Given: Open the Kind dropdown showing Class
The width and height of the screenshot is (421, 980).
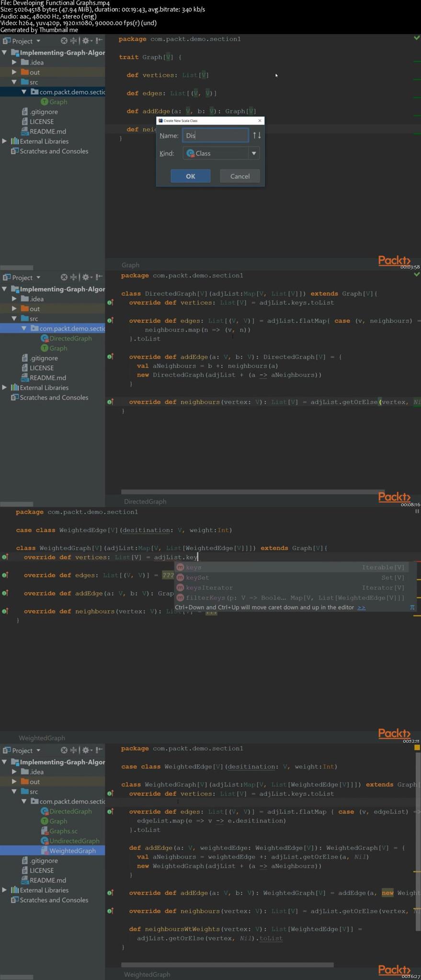Looking at the screenshot, I should (x=253, y=153).
